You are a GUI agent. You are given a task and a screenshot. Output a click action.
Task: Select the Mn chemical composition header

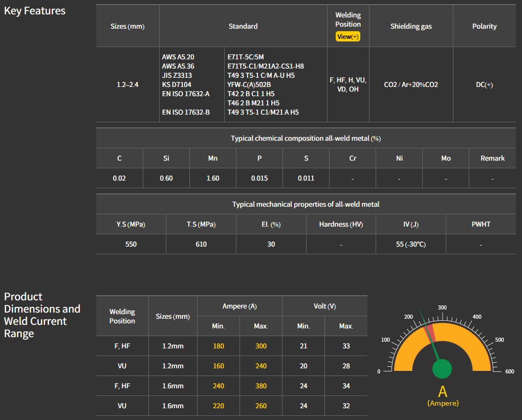coord(213,159)
